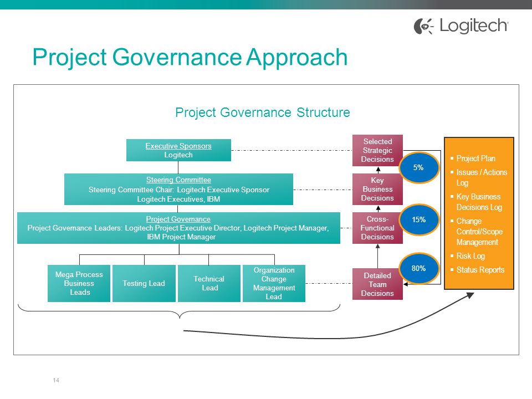
Task: Select Organization Change Management Lead box
Action: 274,283
